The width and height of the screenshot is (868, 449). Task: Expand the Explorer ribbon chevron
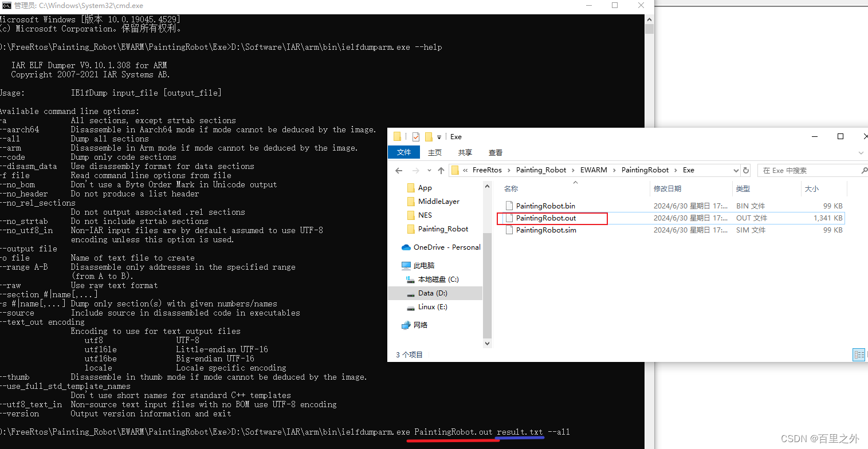click(861, 153)
